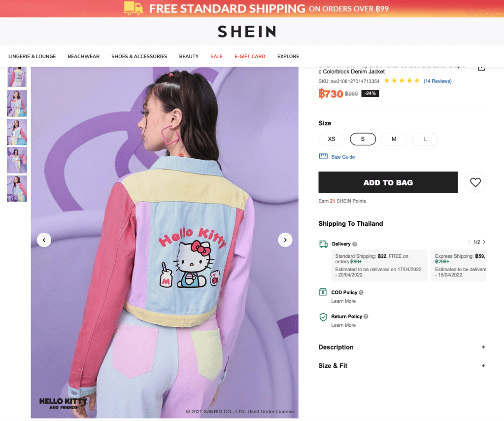Image resolution: width=504 pixels, height=421 pixels.
Task: Select size S
Action: [363, 139]
